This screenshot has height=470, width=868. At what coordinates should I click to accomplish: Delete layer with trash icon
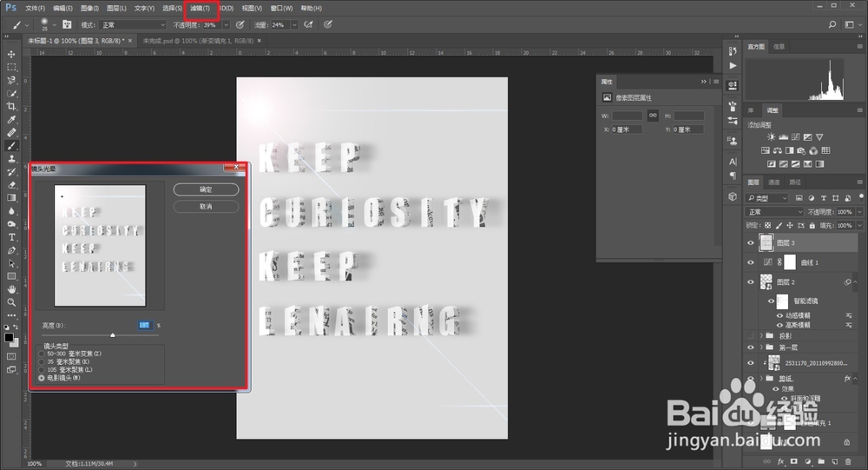848,461
